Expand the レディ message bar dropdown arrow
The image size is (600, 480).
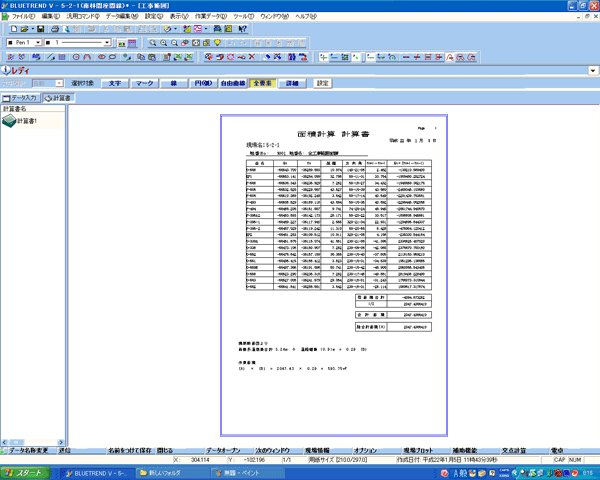point(593,71)
